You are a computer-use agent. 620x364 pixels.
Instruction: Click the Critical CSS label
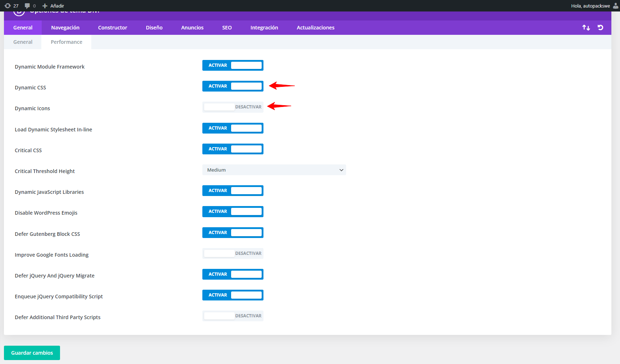pos(28,150)
